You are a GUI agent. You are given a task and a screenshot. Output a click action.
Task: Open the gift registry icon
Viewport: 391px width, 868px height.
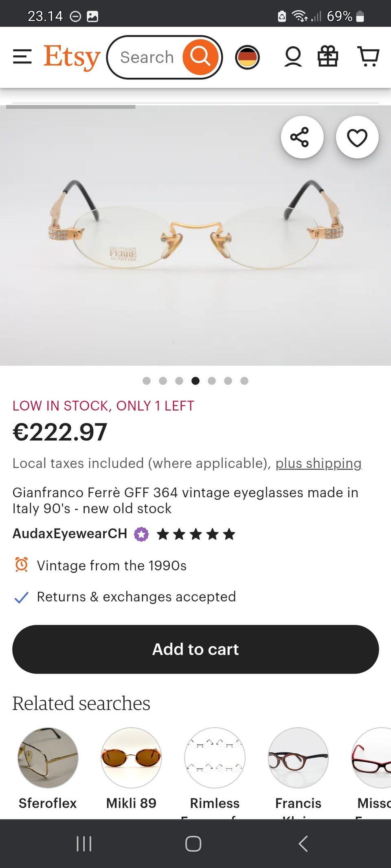coord(327,56)
